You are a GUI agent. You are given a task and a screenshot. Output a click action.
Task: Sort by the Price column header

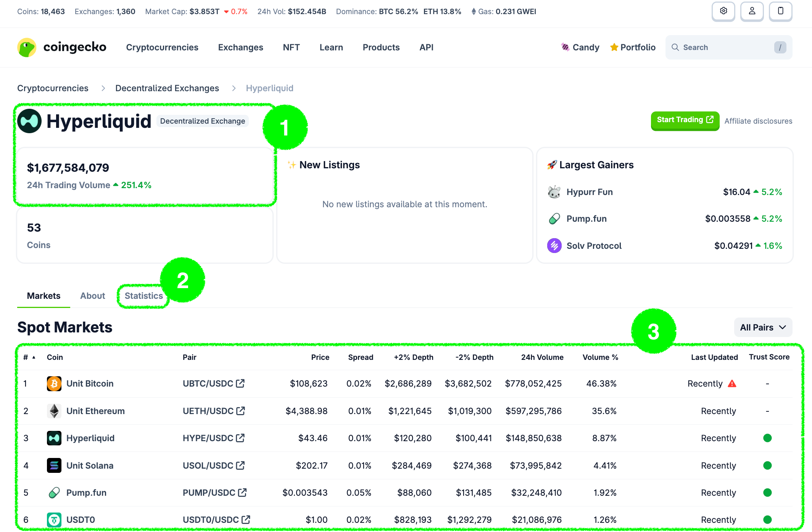320,357
